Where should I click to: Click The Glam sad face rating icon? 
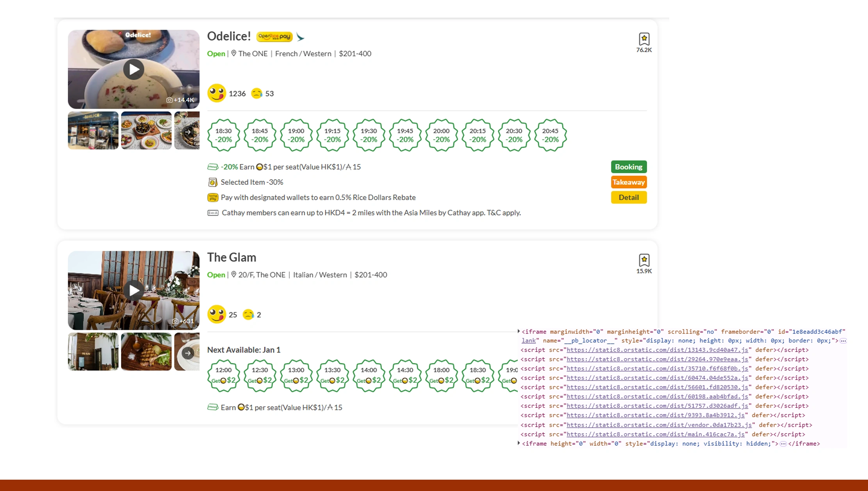[x=248, y=314]
